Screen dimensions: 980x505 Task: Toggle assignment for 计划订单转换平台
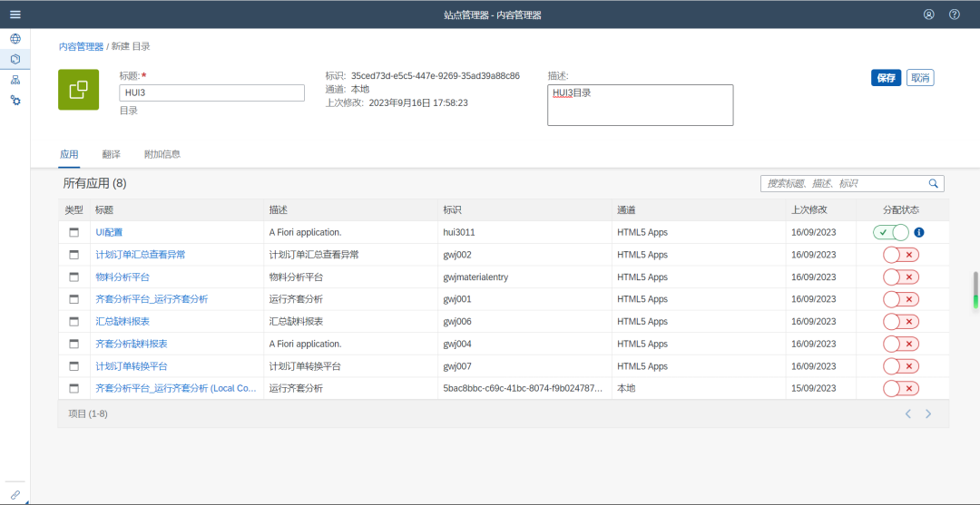point(901,366)
